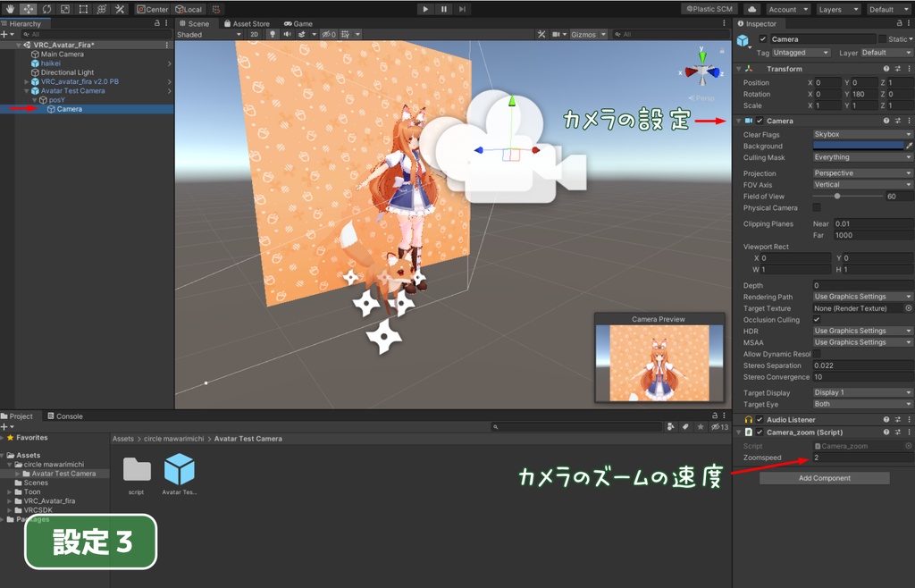Switch to the Game tab

click(x=301, y=23)
